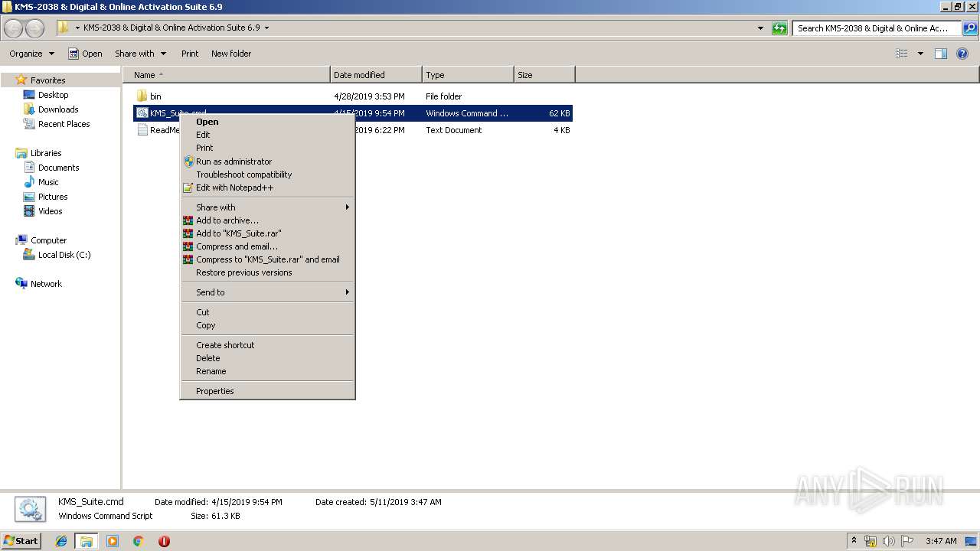Open the Videos library

pyautogui.click(x=50, y=211)
